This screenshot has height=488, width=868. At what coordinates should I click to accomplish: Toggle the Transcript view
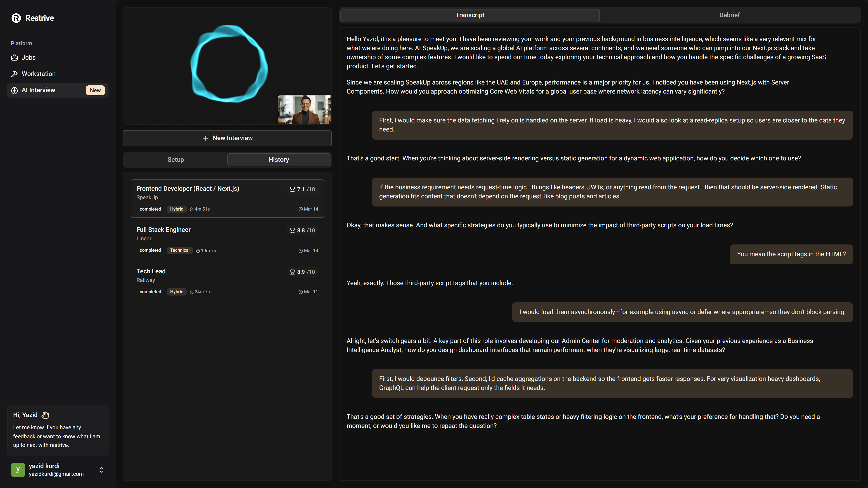[x=470, y=15]
